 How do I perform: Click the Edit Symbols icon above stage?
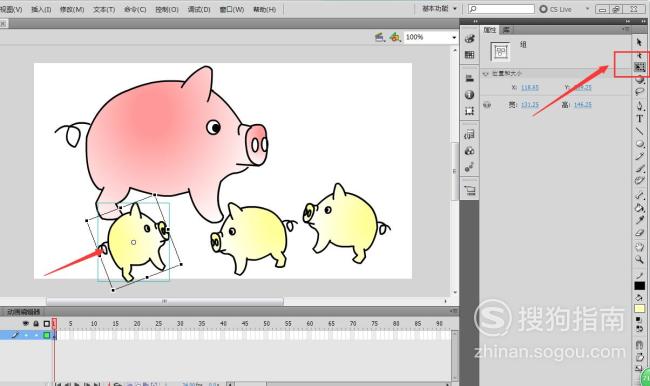[395, 37]
